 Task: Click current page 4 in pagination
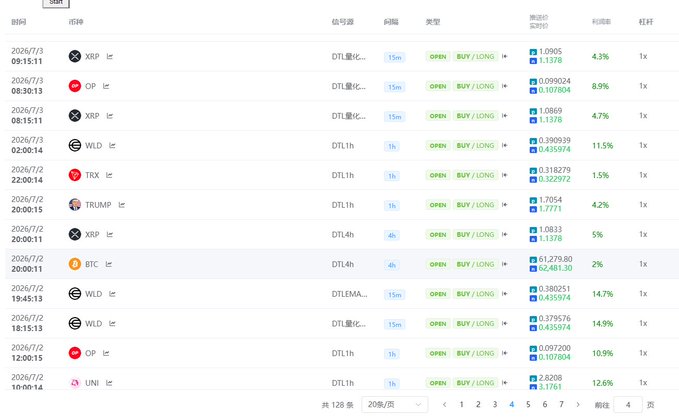pos(511,404)
